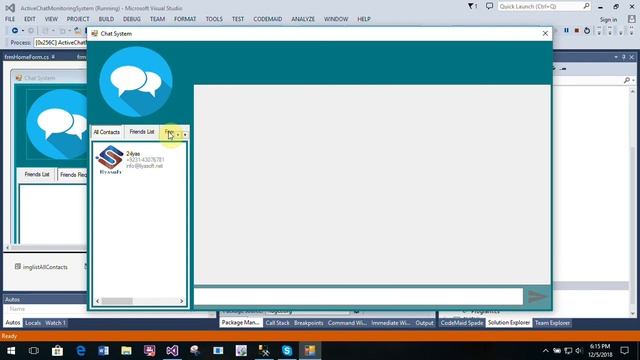
Task: Open the FORMAT menu
Action: (185, 19)
